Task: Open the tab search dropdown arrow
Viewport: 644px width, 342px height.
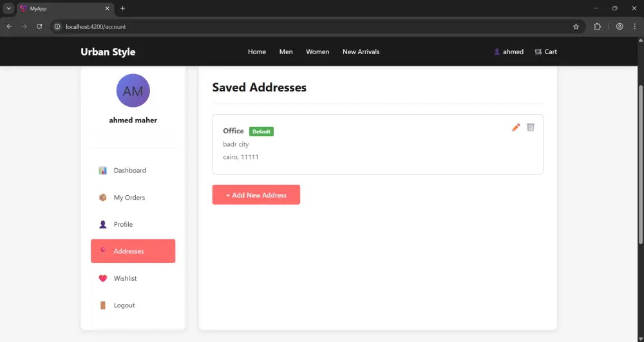Action: [8, 8]
